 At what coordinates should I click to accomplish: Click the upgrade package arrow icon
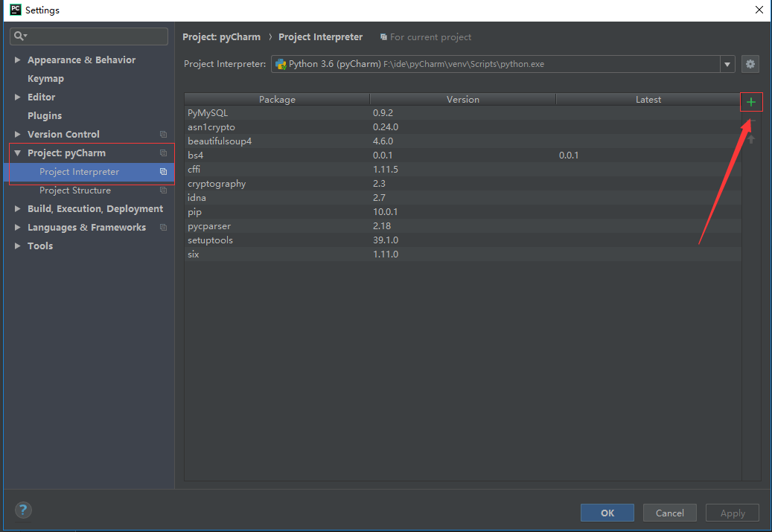(751, 139)
